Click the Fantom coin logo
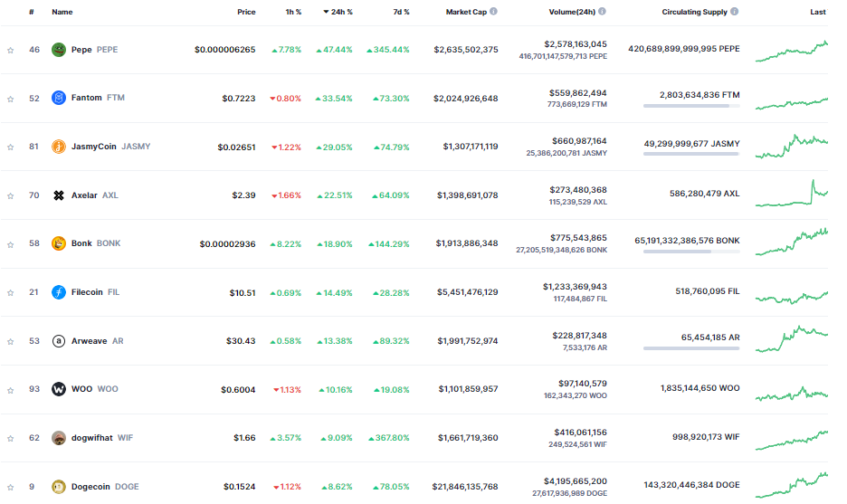Image resolution: width=847 pixels, height=504 pixels. (x=58, y=98)
